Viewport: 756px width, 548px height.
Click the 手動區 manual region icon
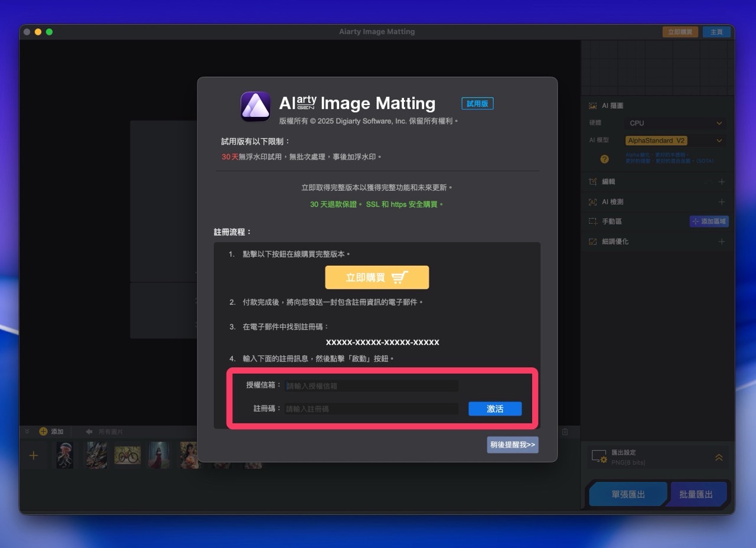[x=592, y=221]
